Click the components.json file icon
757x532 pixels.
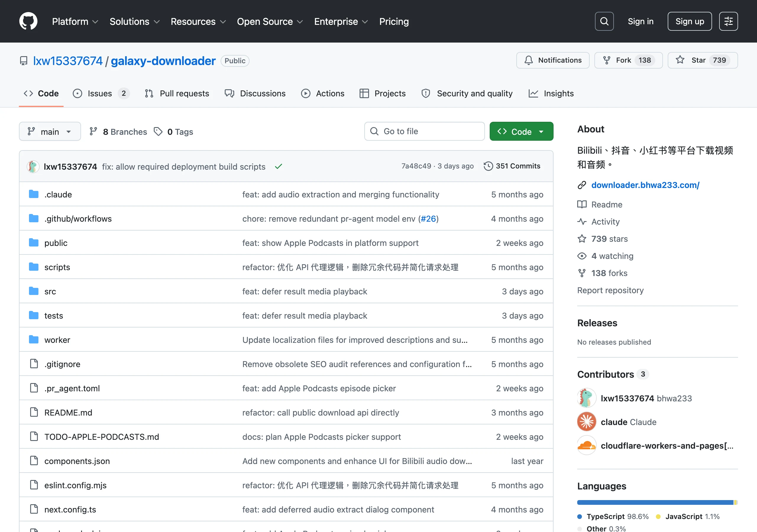[34, 460]
